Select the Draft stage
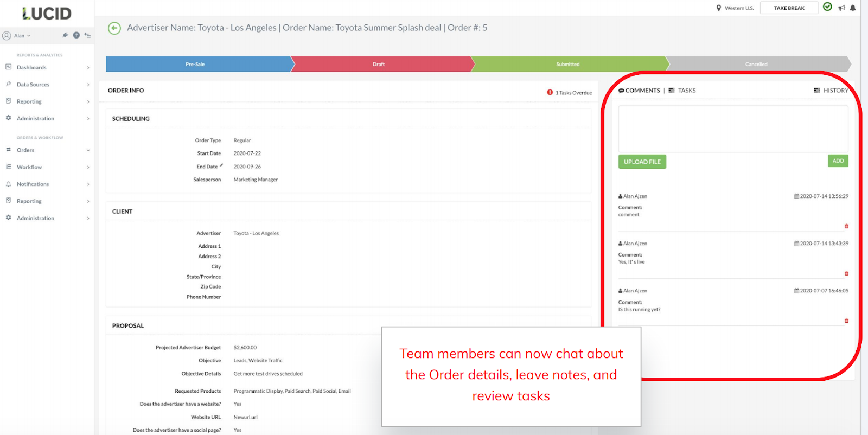Viewport: 868px width, 435px height. (381, 64)
